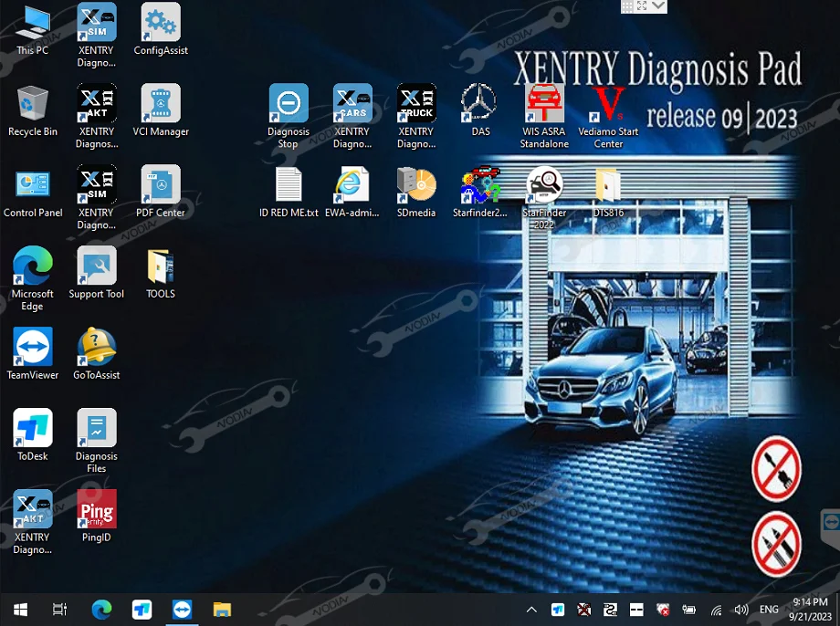
Task: Open WIS ASRA Standalone shortcut
Action: pyautogui.click(x=544, y=116)
